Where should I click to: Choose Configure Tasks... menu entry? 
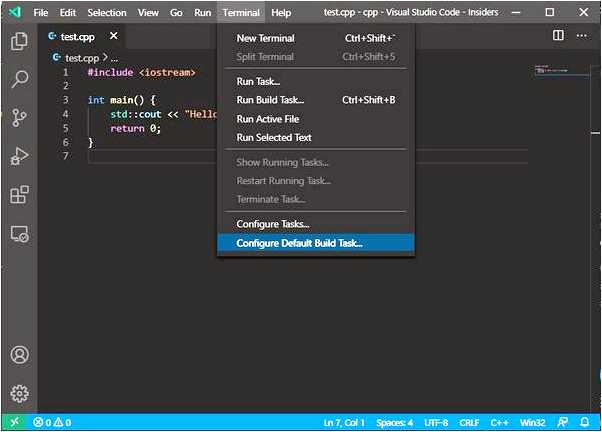(x=316, y=224)
